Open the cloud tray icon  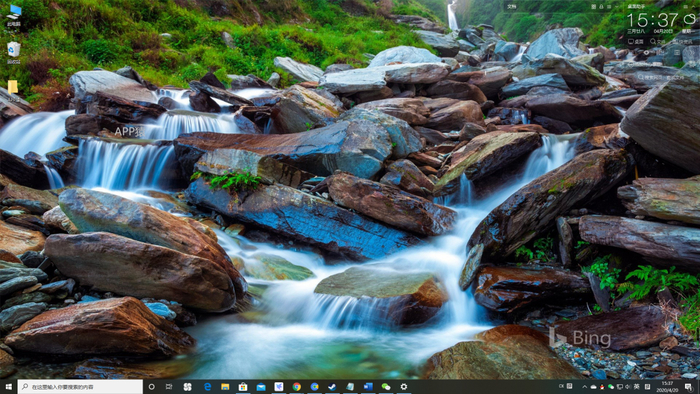[593, 387]
